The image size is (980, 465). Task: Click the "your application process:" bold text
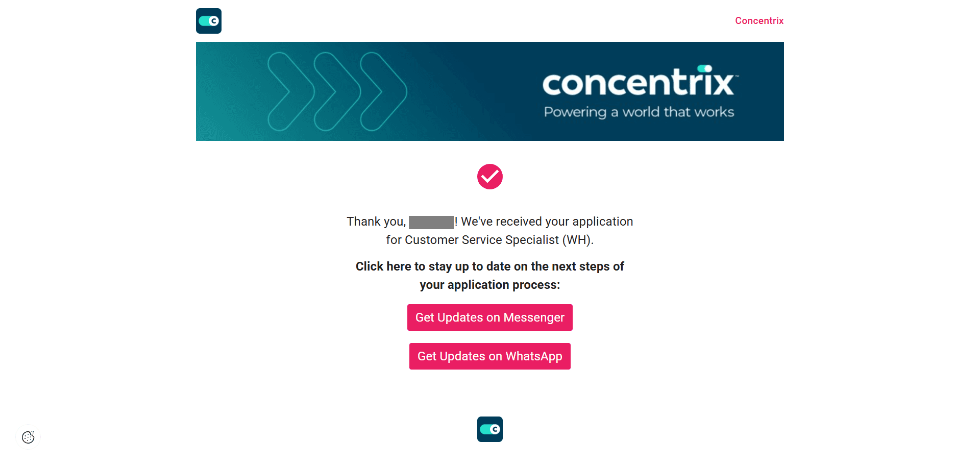tap(489, 285)
